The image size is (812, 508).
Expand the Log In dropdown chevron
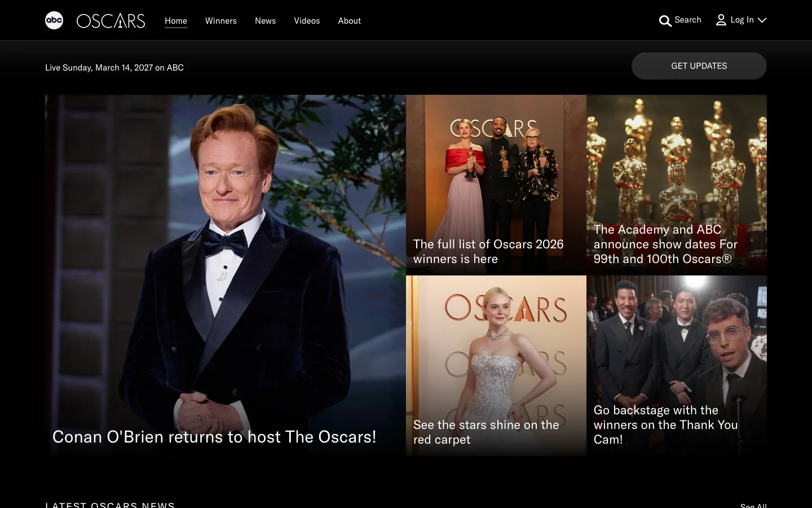point(762,20)
